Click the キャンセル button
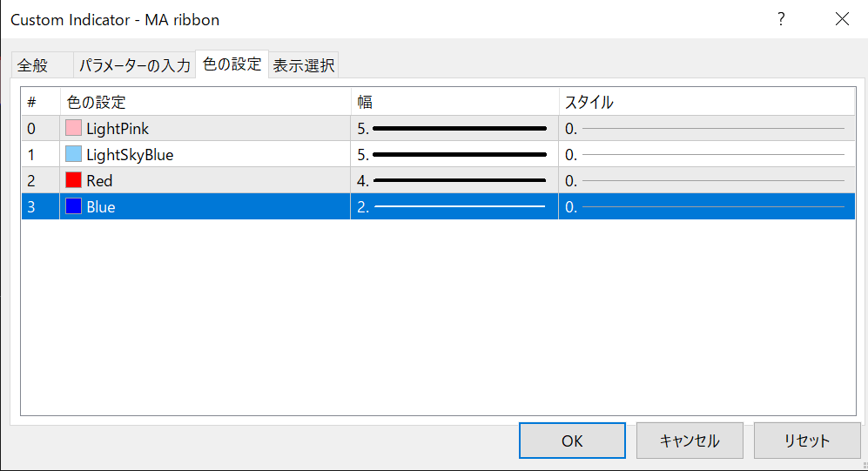 click(690, 441)
